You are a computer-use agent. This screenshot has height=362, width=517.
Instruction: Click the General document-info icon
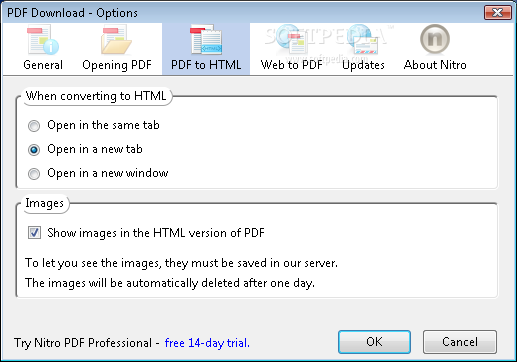[43, 40]
